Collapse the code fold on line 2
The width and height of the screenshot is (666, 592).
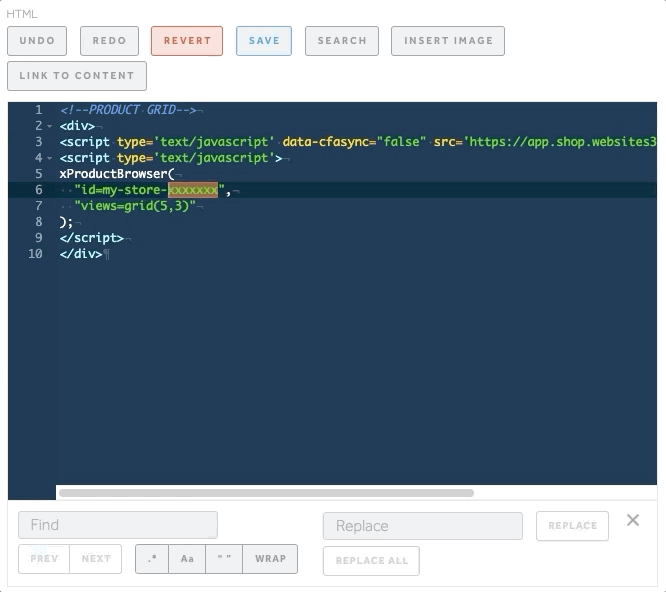pyautogui.click(x=50, y=126)
